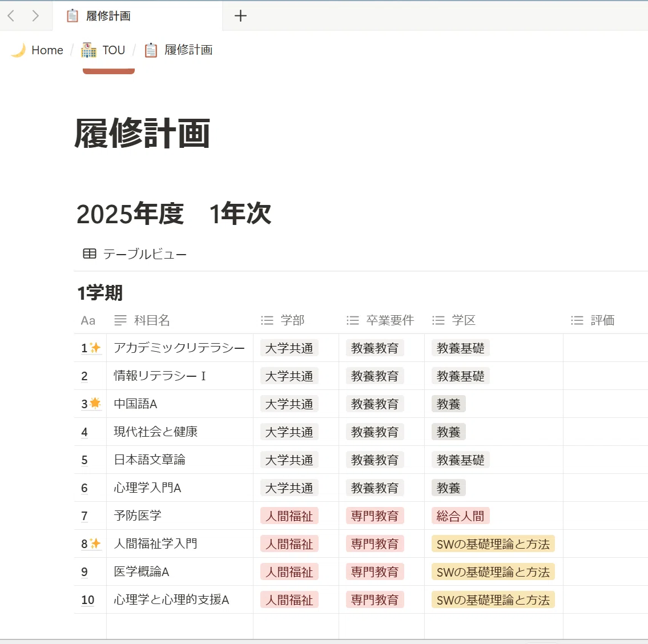Click 人間福祉 tag in 予防医学 row
Screen dimensions: 648x644
pos(289,516)
